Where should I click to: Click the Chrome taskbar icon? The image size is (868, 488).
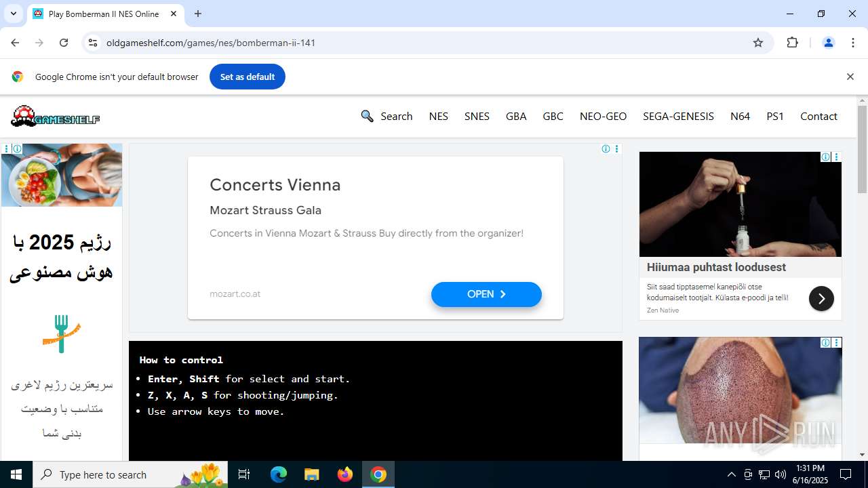point(378,474)
